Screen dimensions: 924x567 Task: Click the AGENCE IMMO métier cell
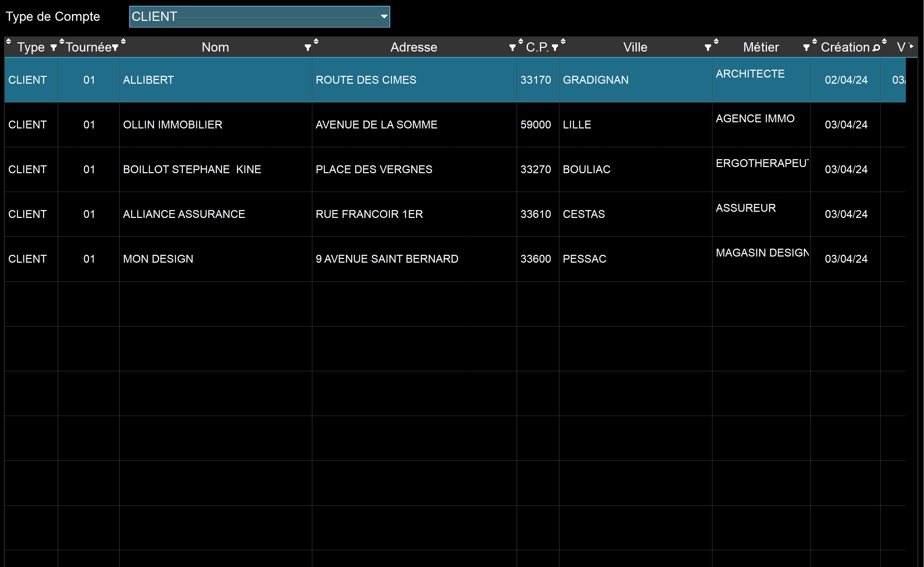click(762, 124)
